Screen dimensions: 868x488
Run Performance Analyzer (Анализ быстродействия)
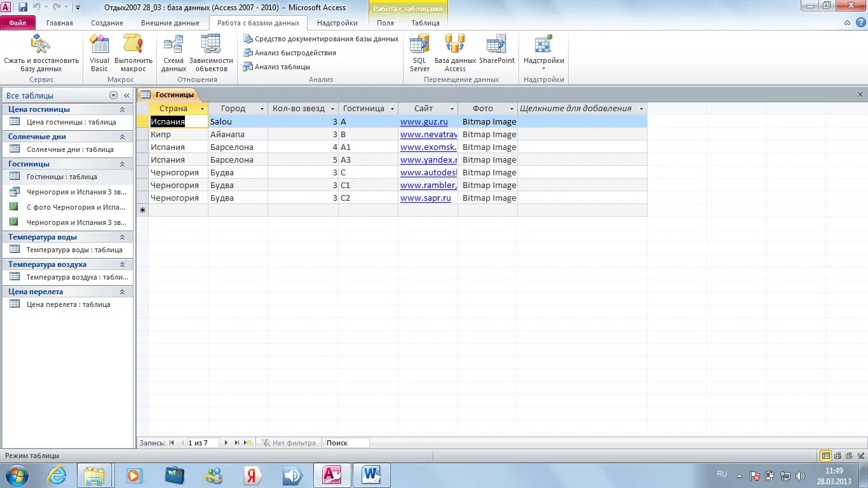290,53
